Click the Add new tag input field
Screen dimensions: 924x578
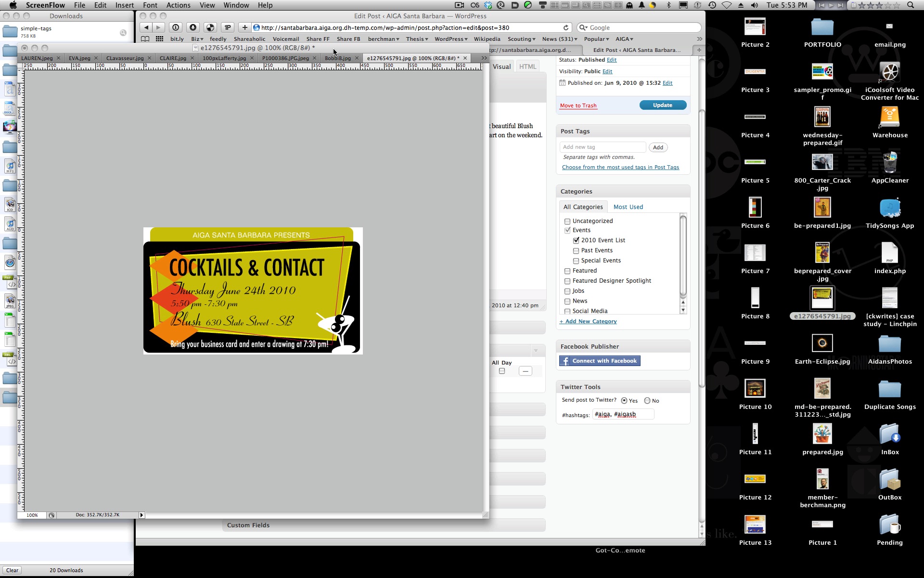[603, 147]
